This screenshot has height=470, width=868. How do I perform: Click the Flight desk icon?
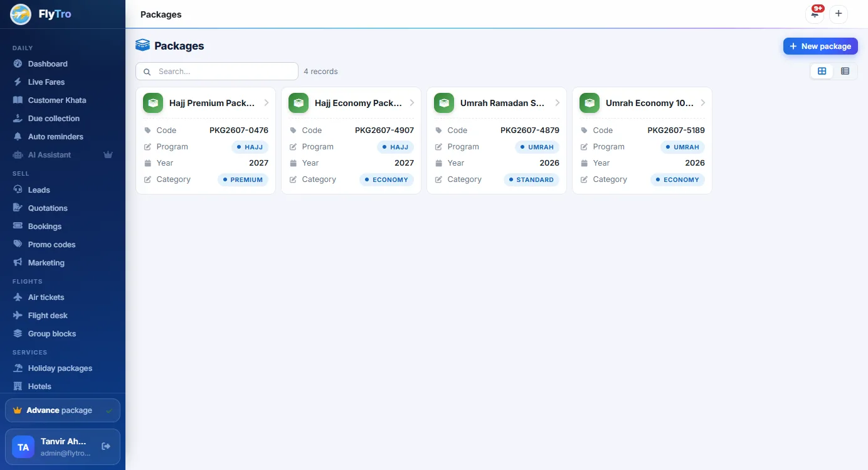[18, 315]
